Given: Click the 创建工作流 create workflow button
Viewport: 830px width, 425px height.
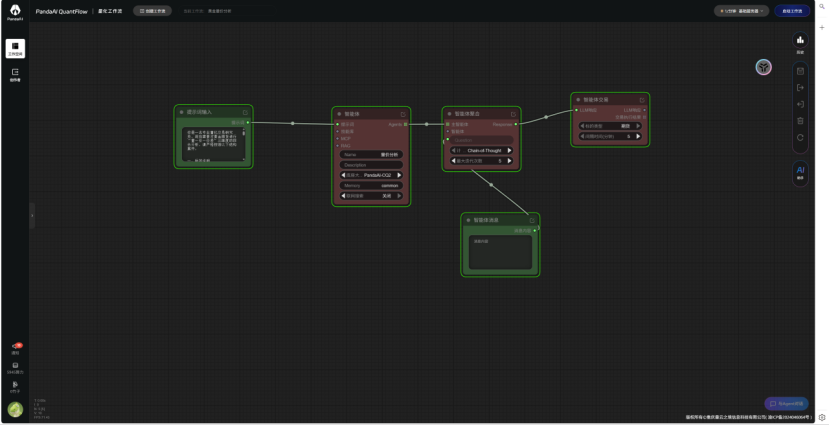Looking at the screenshot, I should (152, 11).
